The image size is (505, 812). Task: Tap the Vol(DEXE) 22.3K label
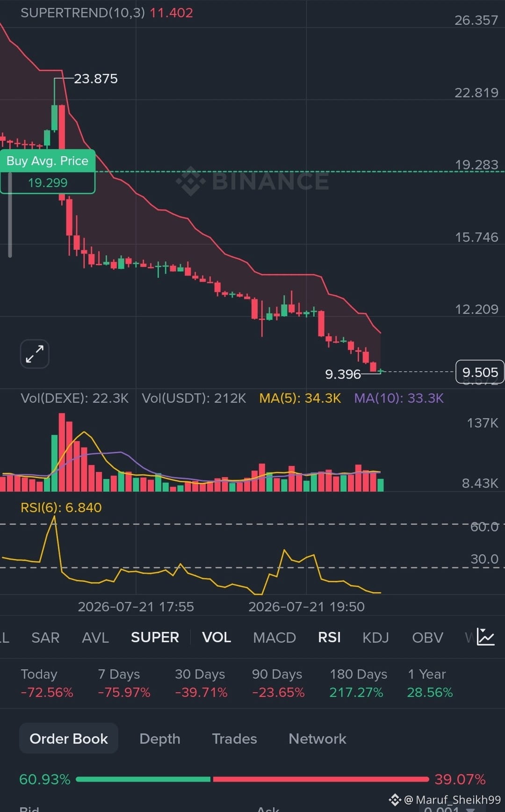[75, 398]
